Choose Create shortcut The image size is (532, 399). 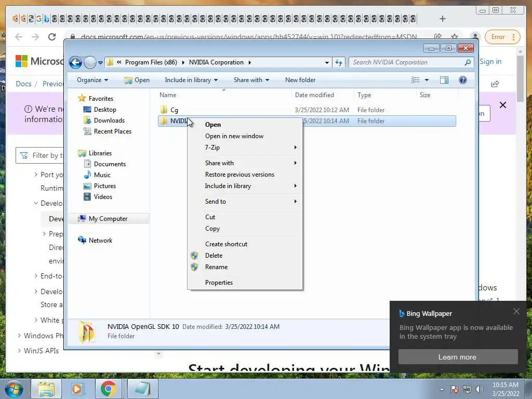click(x=245, y=244)
